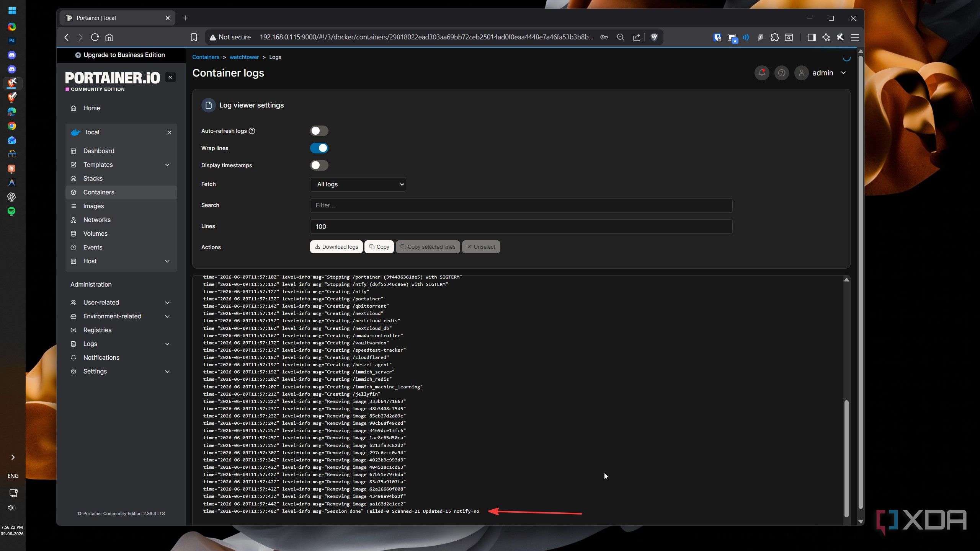The image size is (980, 551).
Task: Open Photoshop from the taskbar
Action: [x=12, y=41]
